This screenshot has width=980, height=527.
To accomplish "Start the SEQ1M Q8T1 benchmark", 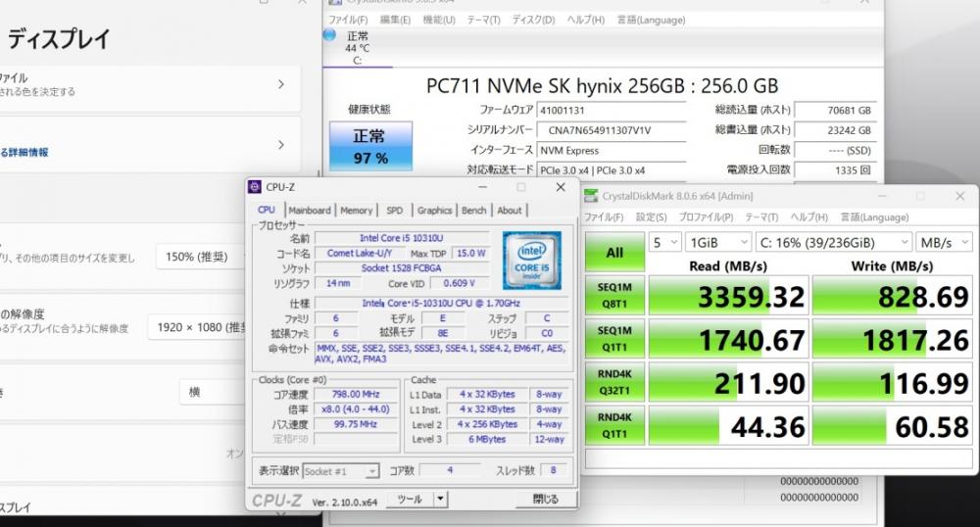I will pos(614,296).
